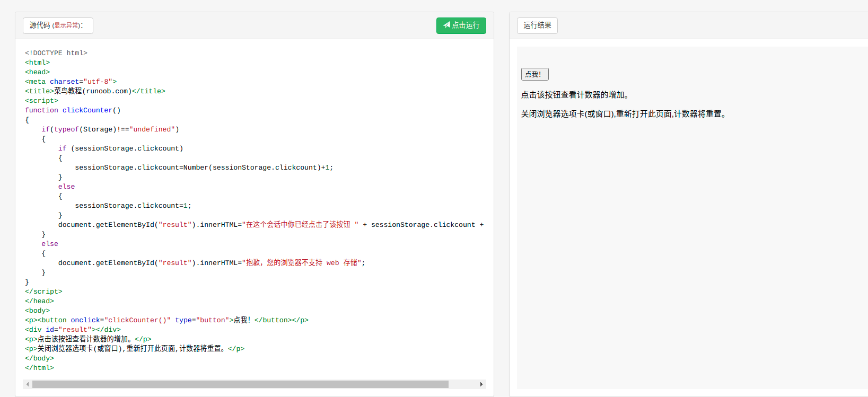Click the line with Number(sessionStorage.clickcount)+1
Viewport: 868px width, 397px height.
pos(204,167)
